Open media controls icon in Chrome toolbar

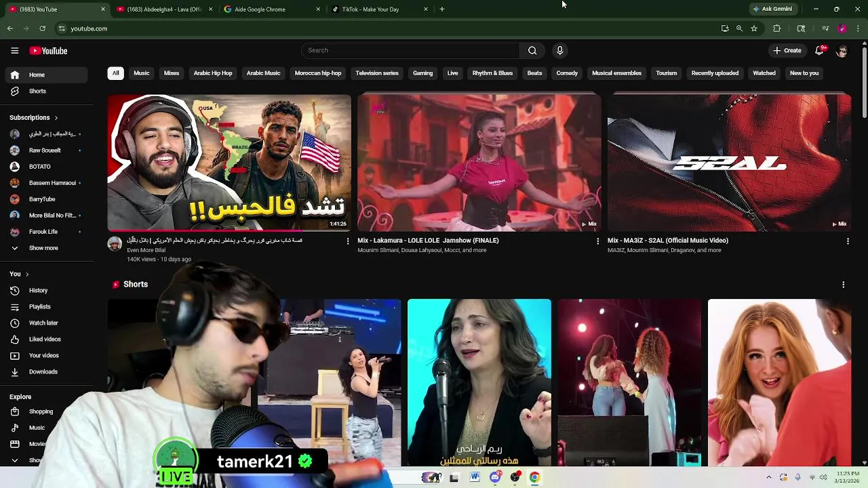[825, 28]
